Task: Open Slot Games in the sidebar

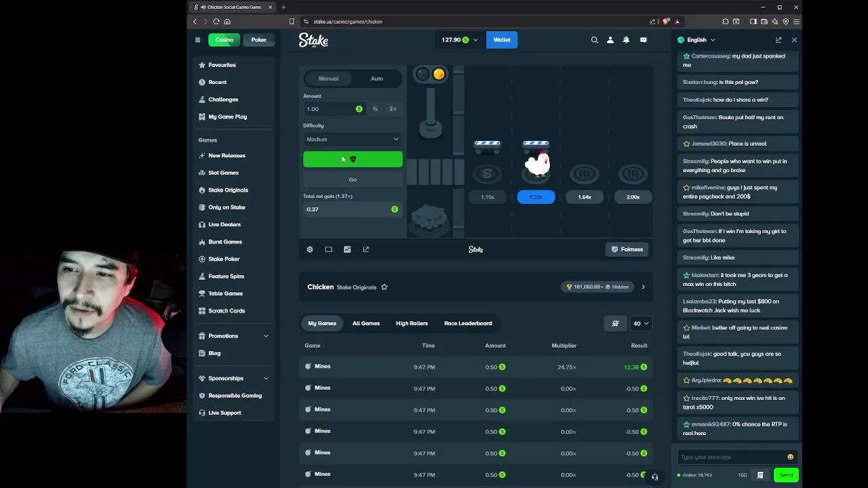Action: tap(233, 173)
